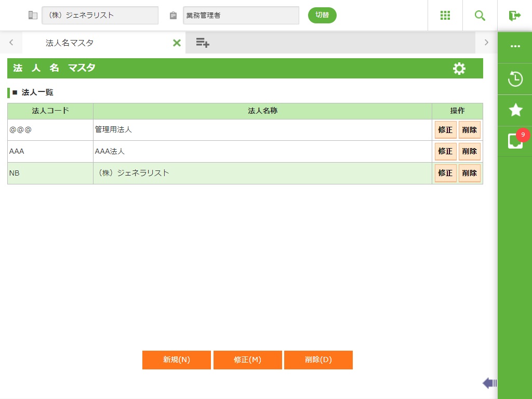Image resolution: width=532 pixels, height=399 pixels.
Task: Click the add-tab list plus icon
Action: [203, 43]
